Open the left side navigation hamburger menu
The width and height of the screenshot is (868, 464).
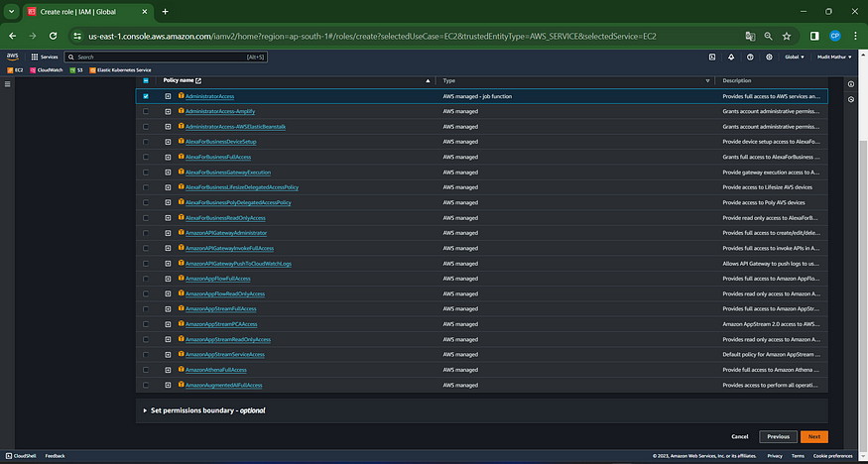click(x=8, y=84)
